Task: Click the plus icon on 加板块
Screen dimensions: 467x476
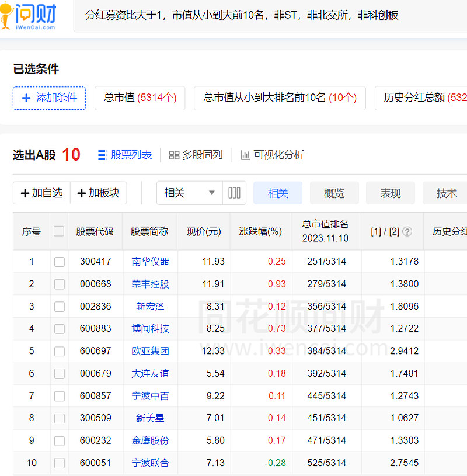Action: click(82, 193)
